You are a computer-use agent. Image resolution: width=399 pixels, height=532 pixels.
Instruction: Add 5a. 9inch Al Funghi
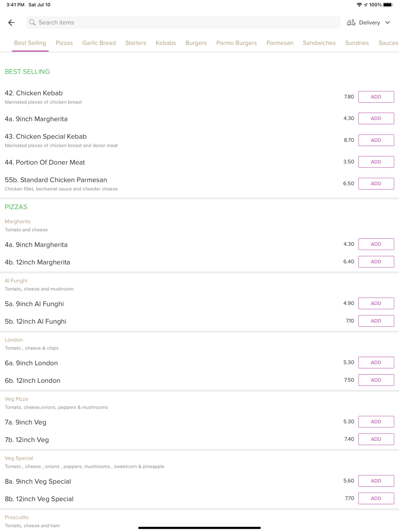point(376,303)
